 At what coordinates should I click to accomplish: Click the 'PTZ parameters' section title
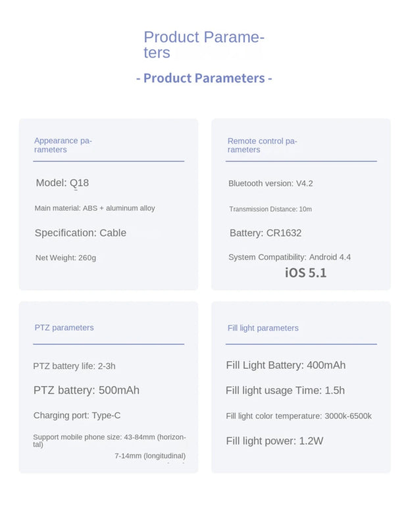(x=64, y=327)
